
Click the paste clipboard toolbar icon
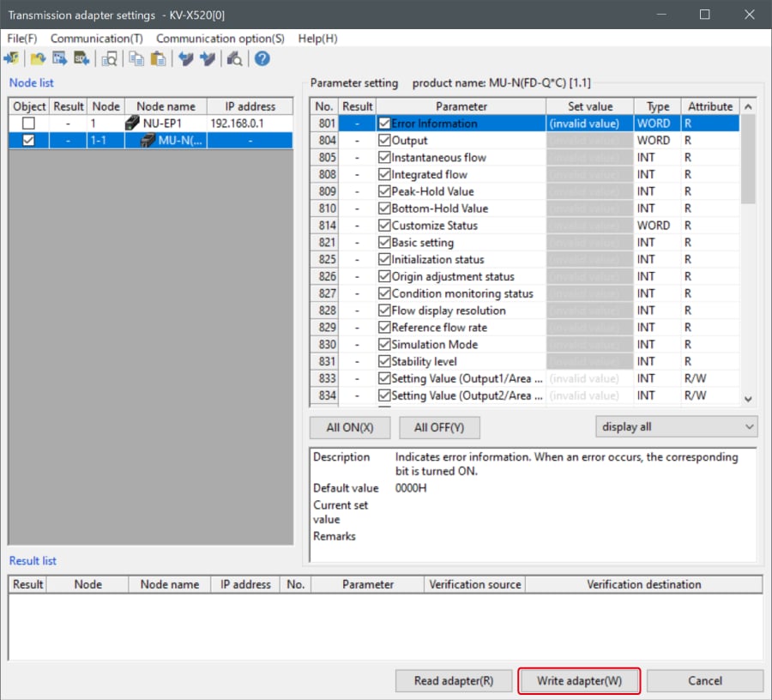point(158,58)
